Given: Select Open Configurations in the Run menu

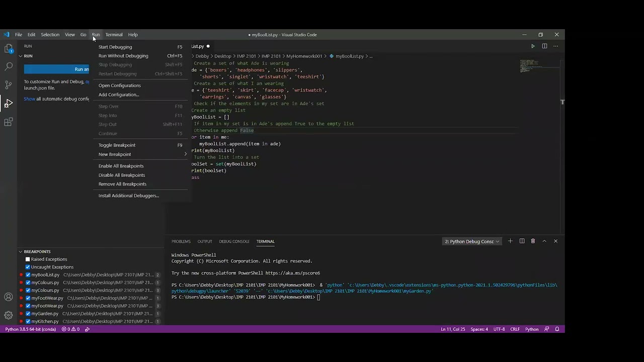Looking at the screenshot, I should [x=140, y=85].
